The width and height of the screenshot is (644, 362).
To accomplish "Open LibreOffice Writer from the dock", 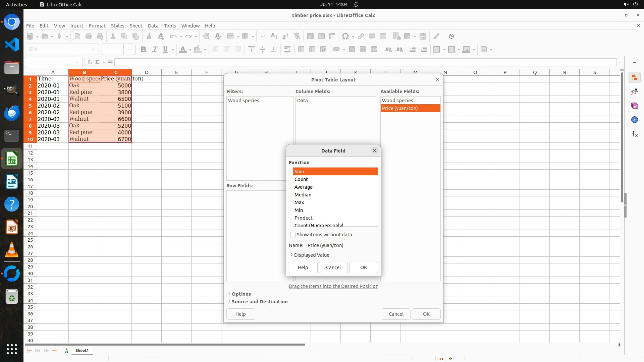I will [x=12, y=182].
